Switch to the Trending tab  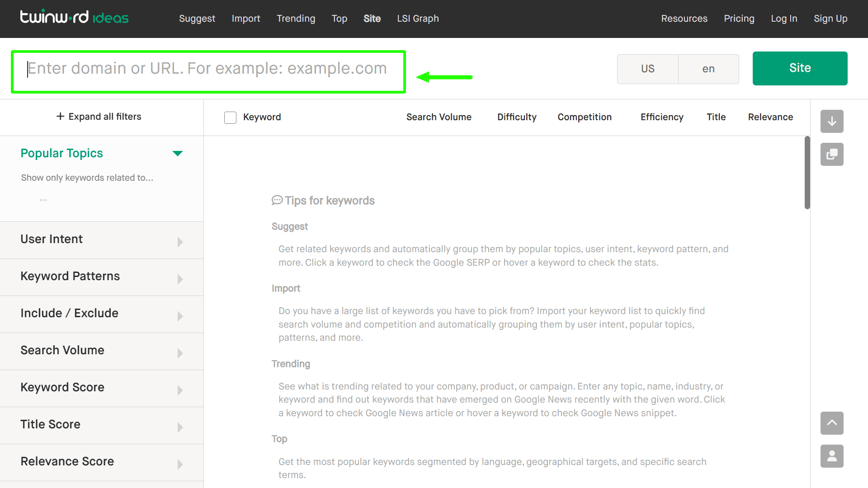click(296, 19)
